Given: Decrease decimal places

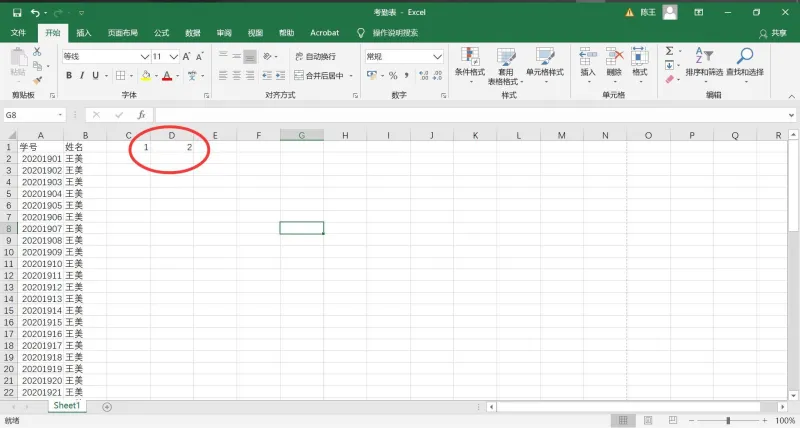Looking at the screenshot, I should tap(437, 75).
